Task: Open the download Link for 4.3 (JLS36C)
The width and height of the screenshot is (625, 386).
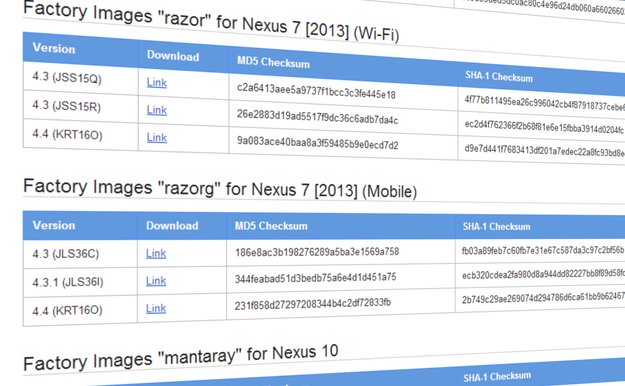Action: pyautogui.click(x=156, y=253)
